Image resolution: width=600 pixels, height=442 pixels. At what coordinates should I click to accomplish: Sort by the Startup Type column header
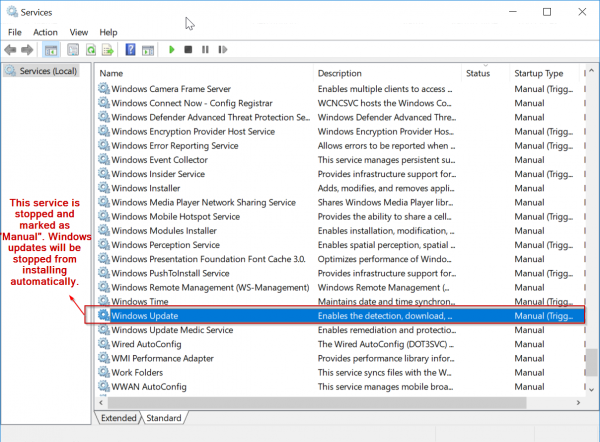(x=540, y=73)
